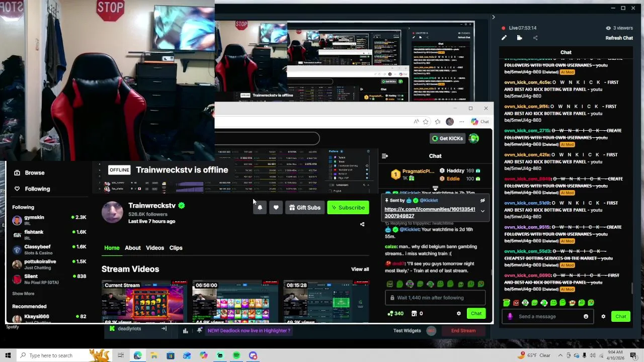The height and width of the screenshot is (362, 644).
Task: Expand the gift leaderboard handle
Action: tap(435, 189)
